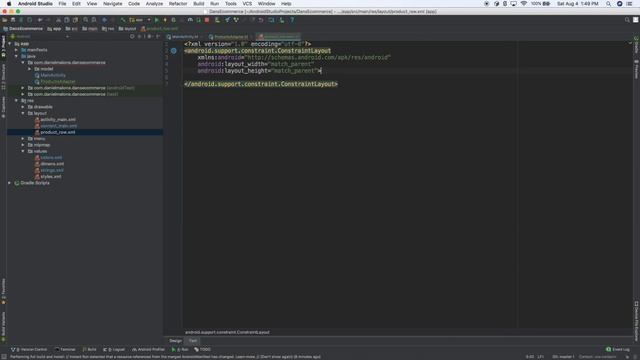
Task: Collapse the java folder
Action: tap(16, 56)
